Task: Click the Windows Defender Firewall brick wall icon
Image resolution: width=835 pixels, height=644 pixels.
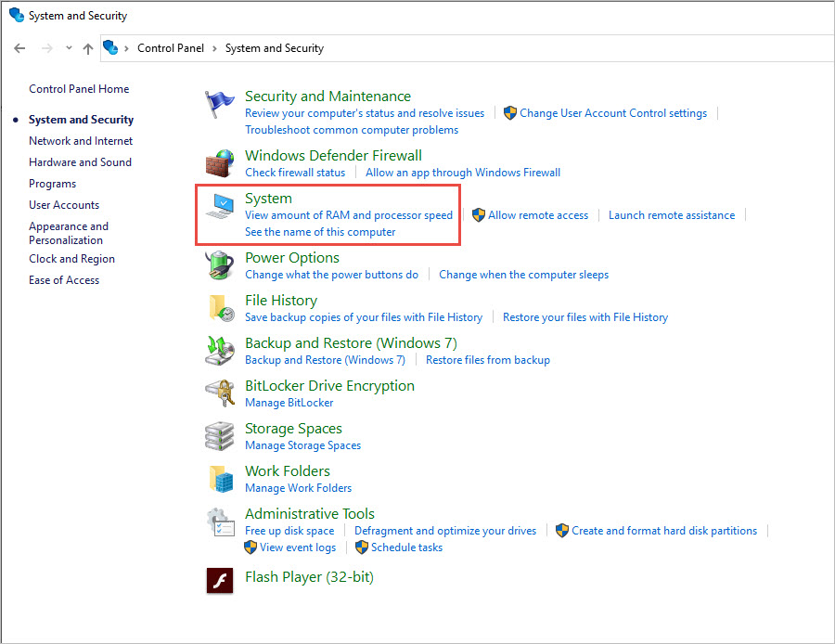Action: [219, 163]
